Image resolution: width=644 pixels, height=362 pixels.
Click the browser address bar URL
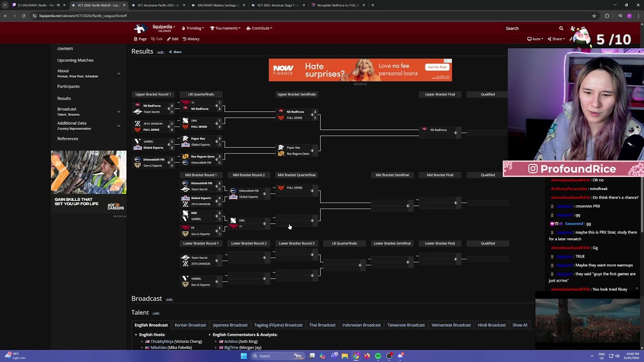83,16
